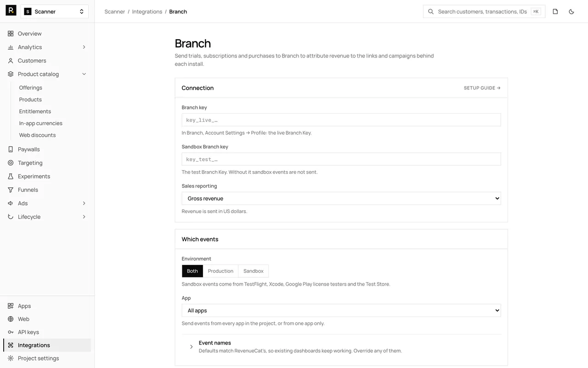Open the docs page icon in header
This screenshot has width=588, height=368.
click(555, 11)
